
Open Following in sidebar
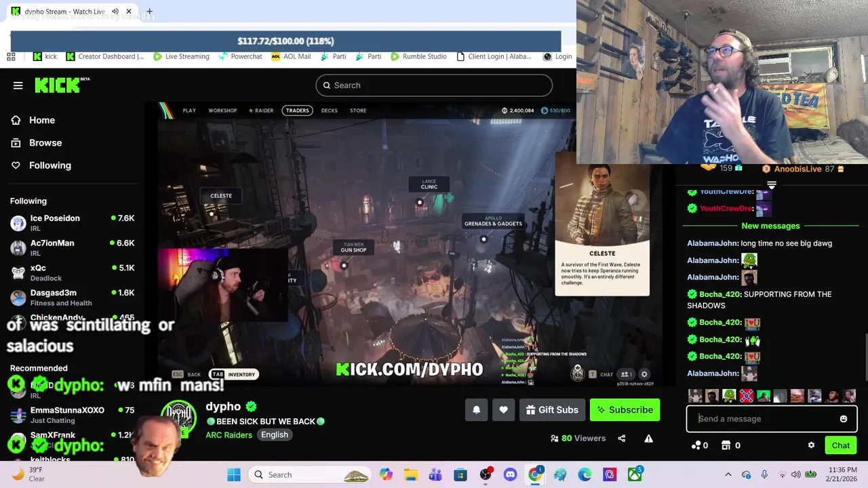pyautogui.click(x=50, y=165)
